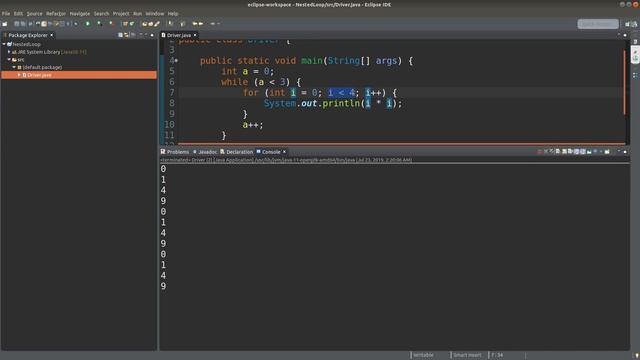640x360 pixels.
Task: Maximize the Package Explorer panel
Action: [152, 35]
